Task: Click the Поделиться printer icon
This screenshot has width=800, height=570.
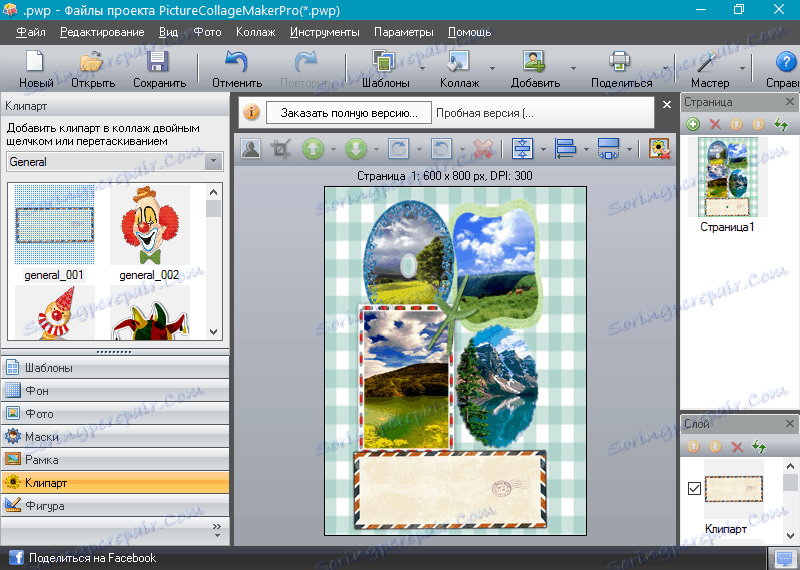Action: (619, 62)
